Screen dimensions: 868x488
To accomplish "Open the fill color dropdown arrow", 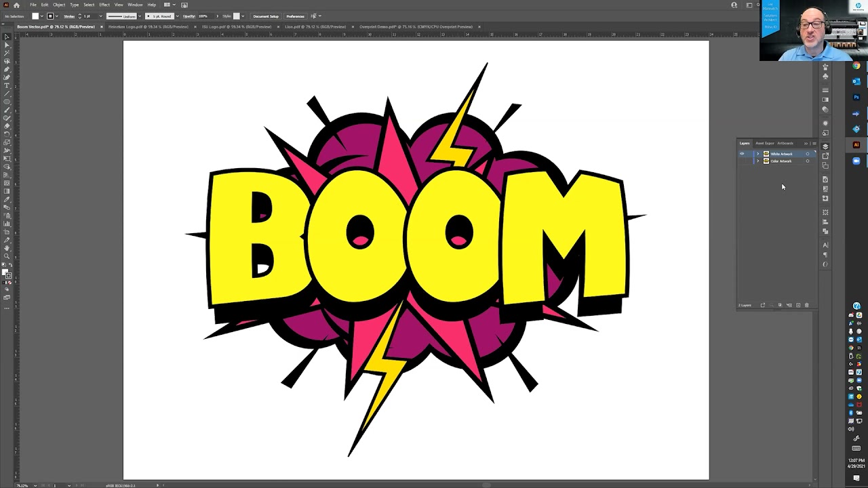I will (x=42, y=16).
